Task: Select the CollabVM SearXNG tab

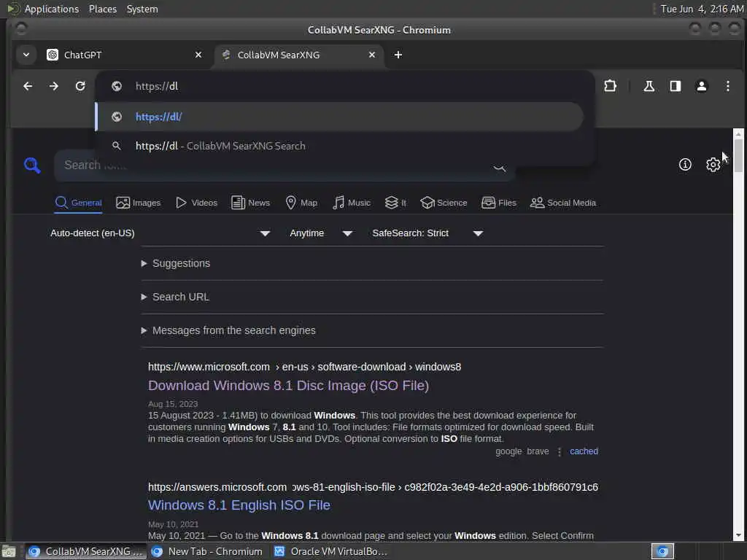Action: 298,55
